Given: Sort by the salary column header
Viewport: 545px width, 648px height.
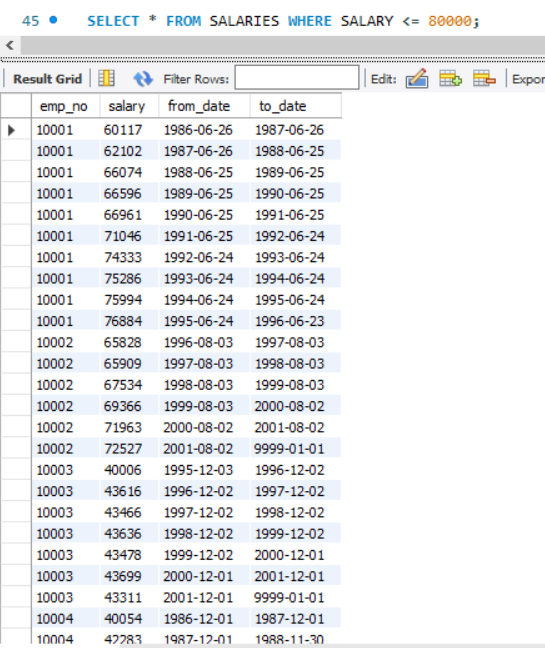Looking at the screenshot, I should (129, 106).
